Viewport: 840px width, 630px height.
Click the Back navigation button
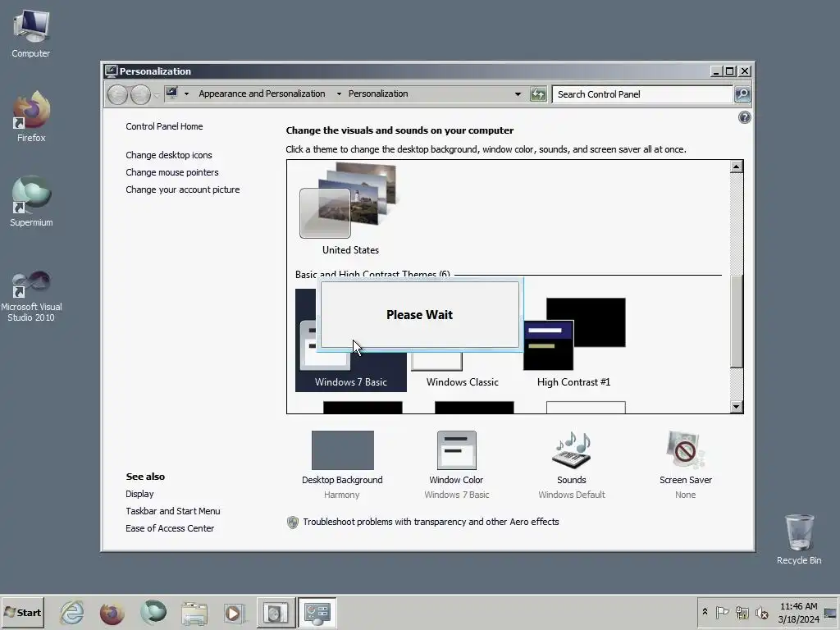[x=117, y=95]
